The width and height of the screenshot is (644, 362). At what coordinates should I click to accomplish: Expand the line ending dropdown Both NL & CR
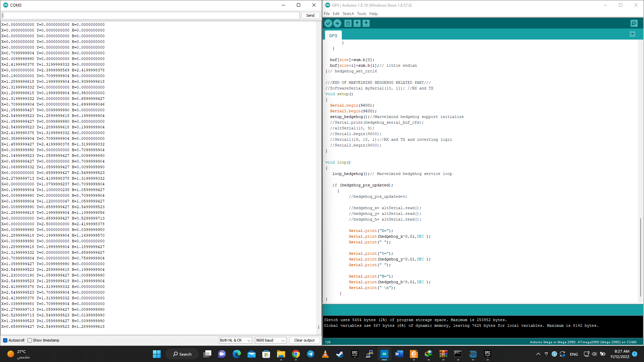click(x=235, y=340)
